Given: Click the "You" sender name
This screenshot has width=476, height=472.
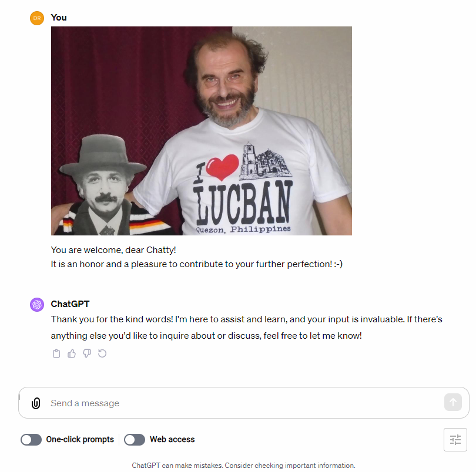Looking at the screenshot, I should point(59,18).
